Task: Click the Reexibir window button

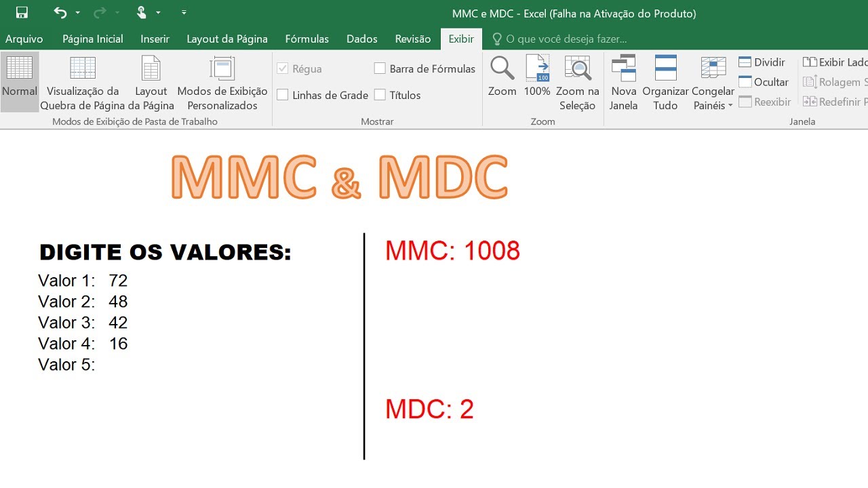Action: pyautogui.click(x=765, y=102)
